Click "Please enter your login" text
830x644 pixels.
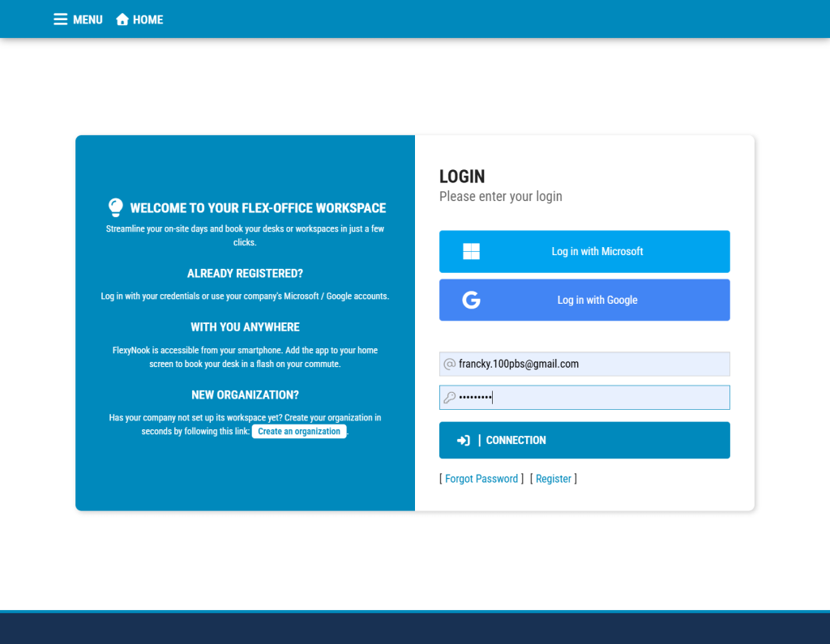pos(501,196)
